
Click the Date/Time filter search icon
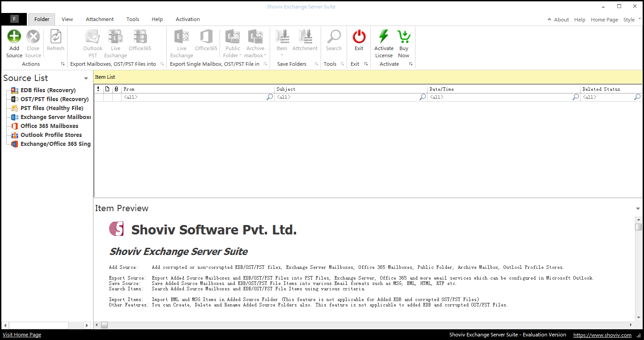[x=576, y=97]
